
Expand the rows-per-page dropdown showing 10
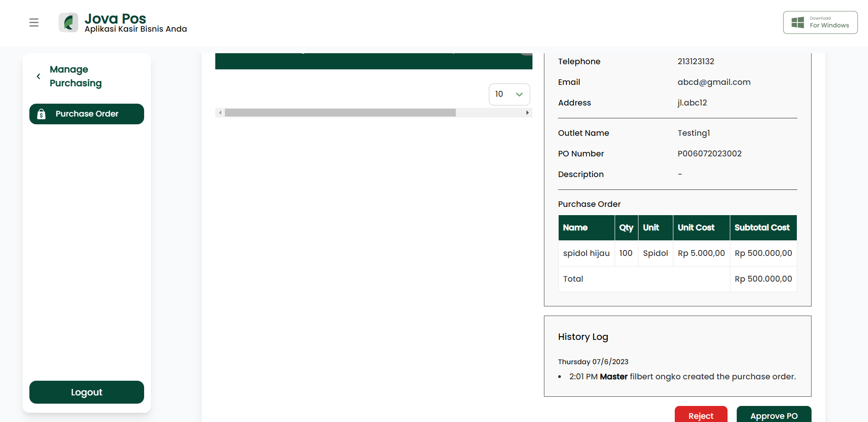510,94
